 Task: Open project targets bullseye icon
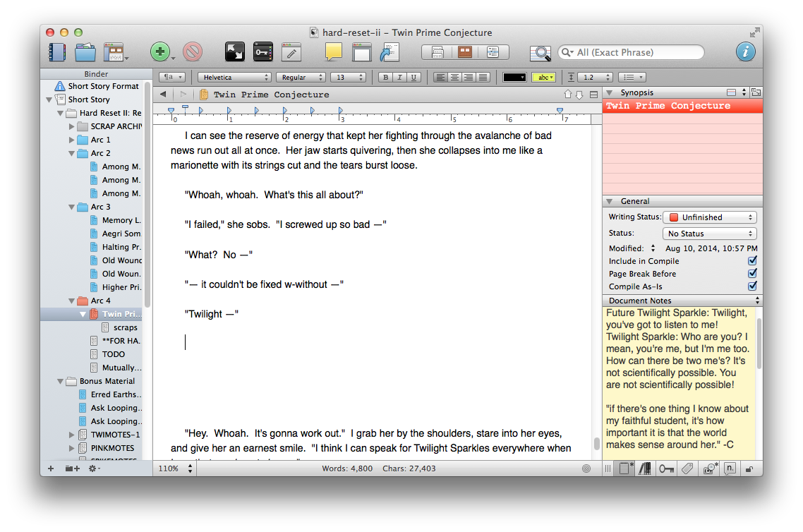586,468
